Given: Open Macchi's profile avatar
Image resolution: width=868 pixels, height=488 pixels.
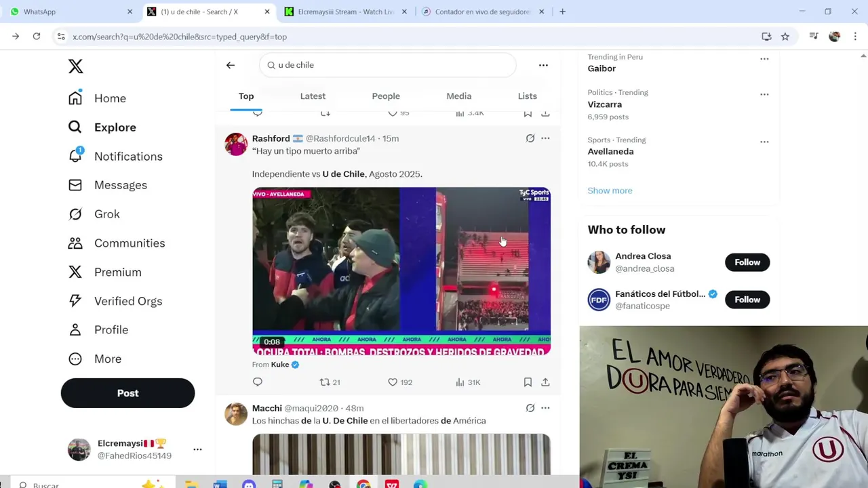Looking at the screenshot, I should (236, 414).
